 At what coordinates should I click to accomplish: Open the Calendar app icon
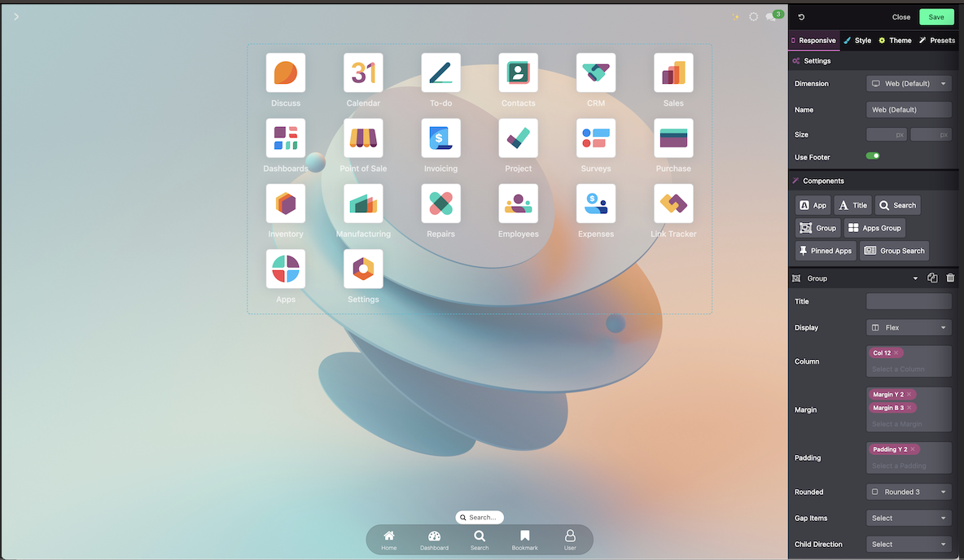click(362, 72)
